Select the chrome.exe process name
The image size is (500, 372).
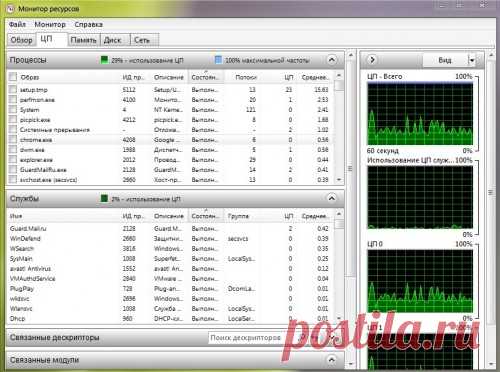[x=36, y=140]
